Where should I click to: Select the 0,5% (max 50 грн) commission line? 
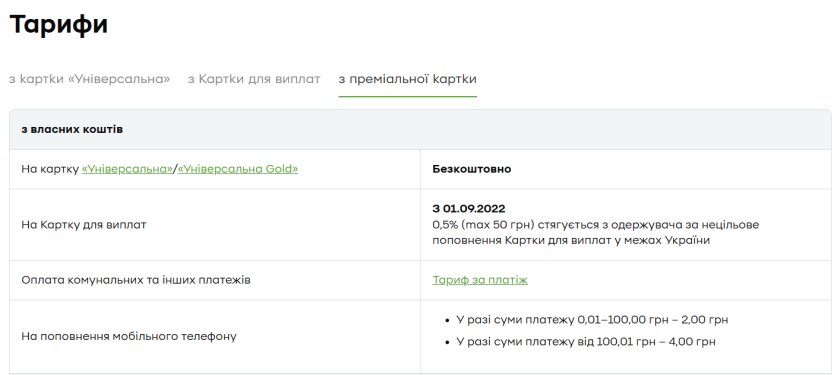pos(596,224)
